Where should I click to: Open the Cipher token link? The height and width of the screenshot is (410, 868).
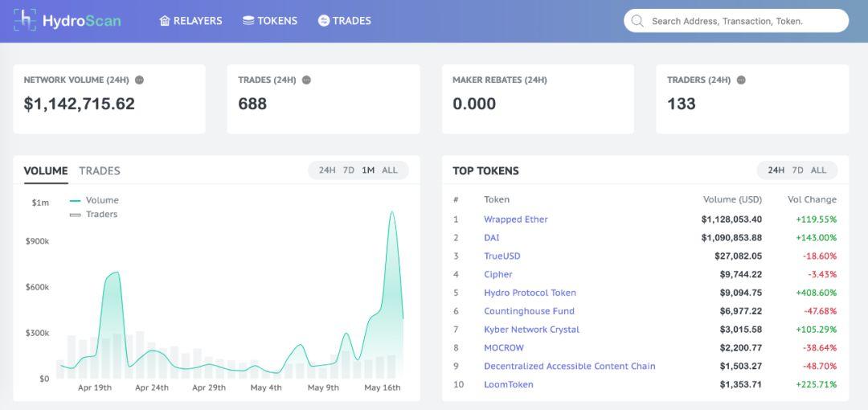[498, 274]
